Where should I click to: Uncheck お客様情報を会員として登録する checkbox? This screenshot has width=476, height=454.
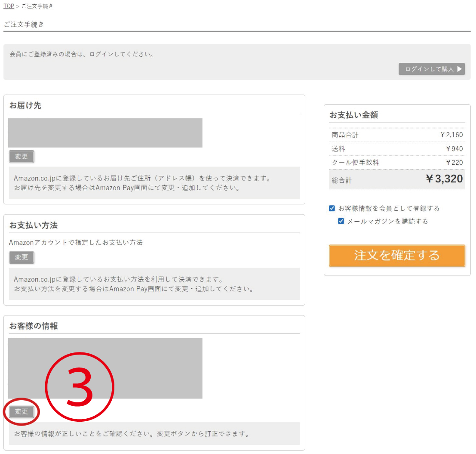tap(332, 208)
